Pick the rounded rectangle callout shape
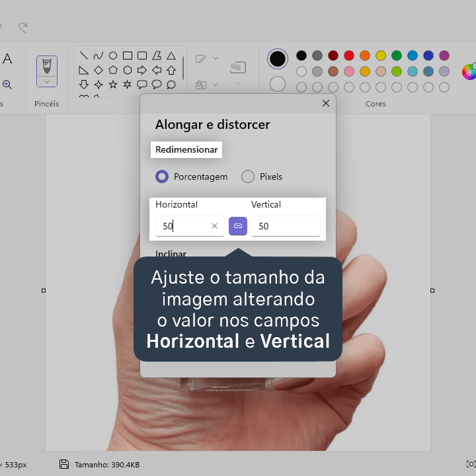 (x=142, y=85)
